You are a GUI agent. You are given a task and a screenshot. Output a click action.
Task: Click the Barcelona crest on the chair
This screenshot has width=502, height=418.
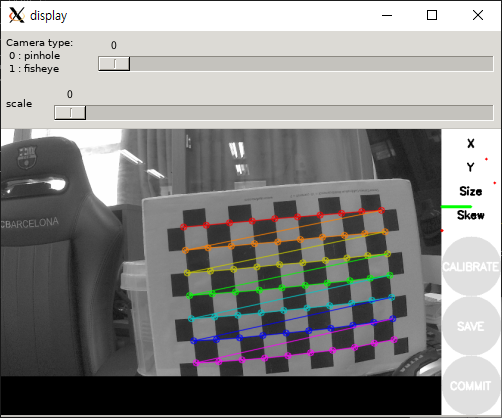[x=27, y=157]
